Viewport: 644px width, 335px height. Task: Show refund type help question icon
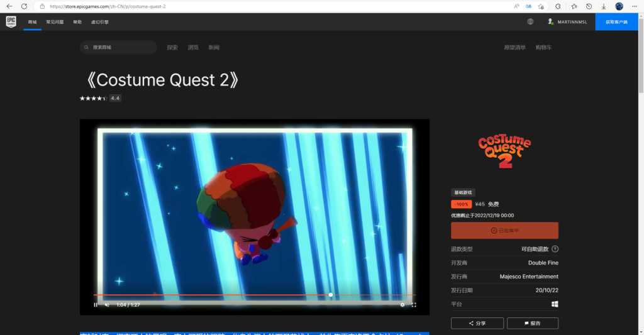(x=555, y=249)
